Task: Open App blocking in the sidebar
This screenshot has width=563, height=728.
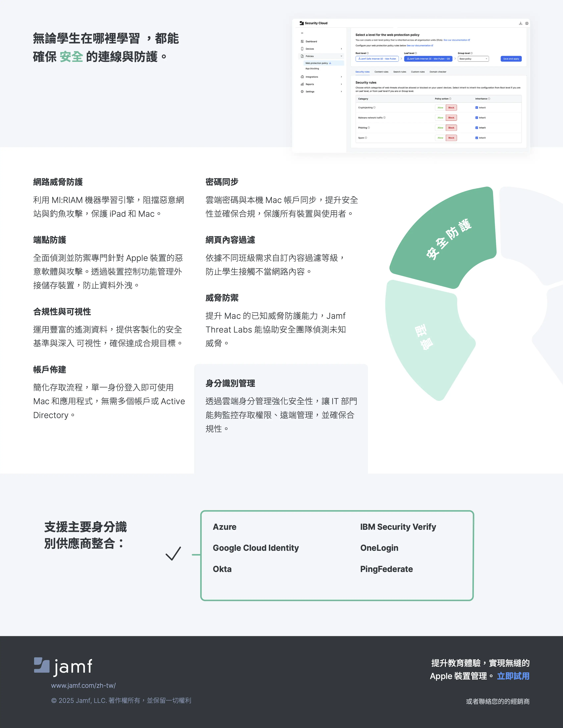Action: pos(312,69)
